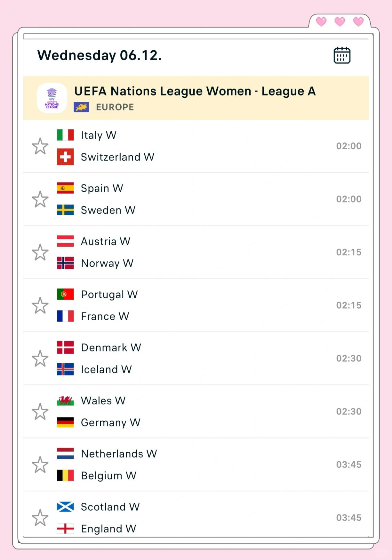This screenshot has height=560, width=392.
Task: Click the Iceland flag icon
Action: (65, 369)
